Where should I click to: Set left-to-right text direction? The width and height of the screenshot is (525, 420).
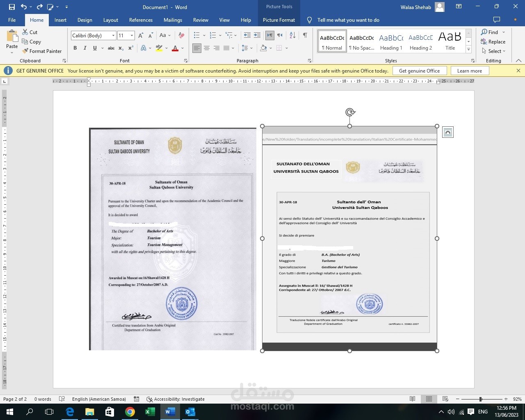click(270, 36)
